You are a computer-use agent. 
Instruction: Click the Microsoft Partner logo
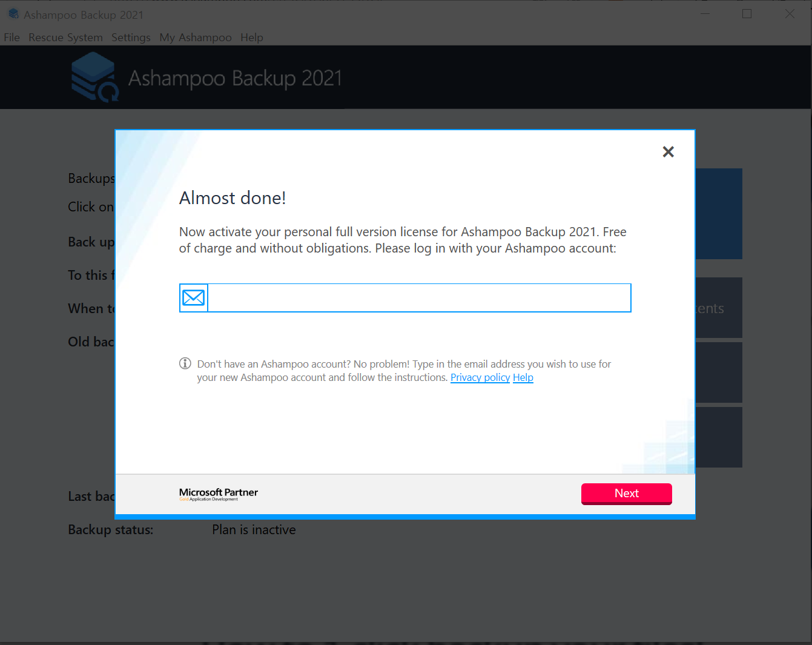[x=219, y=494]
